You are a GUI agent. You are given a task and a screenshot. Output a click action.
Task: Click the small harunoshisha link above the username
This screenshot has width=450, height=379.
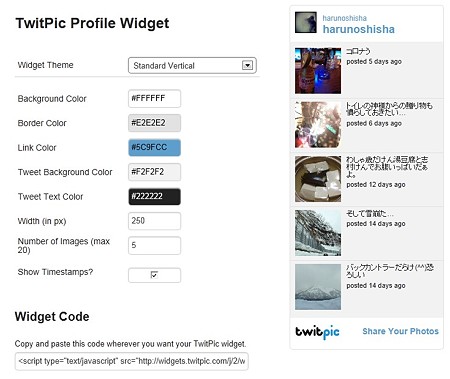(x=344, y=18)
